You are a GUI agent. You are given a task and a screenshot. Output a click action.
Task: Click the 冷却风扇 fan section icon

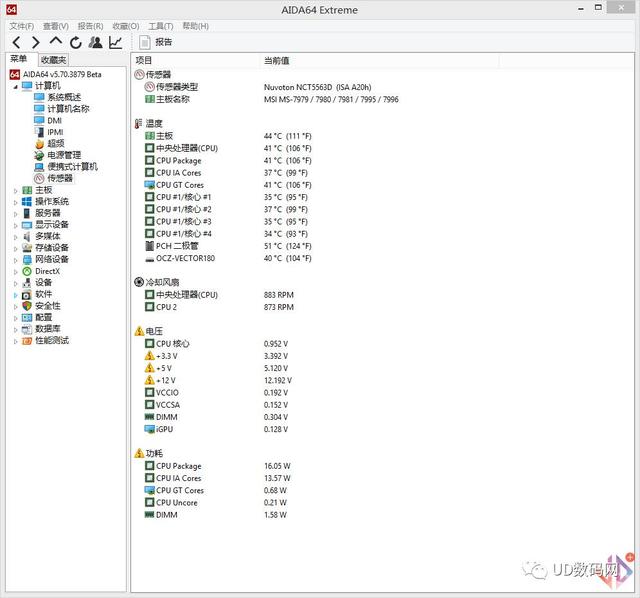139,282
